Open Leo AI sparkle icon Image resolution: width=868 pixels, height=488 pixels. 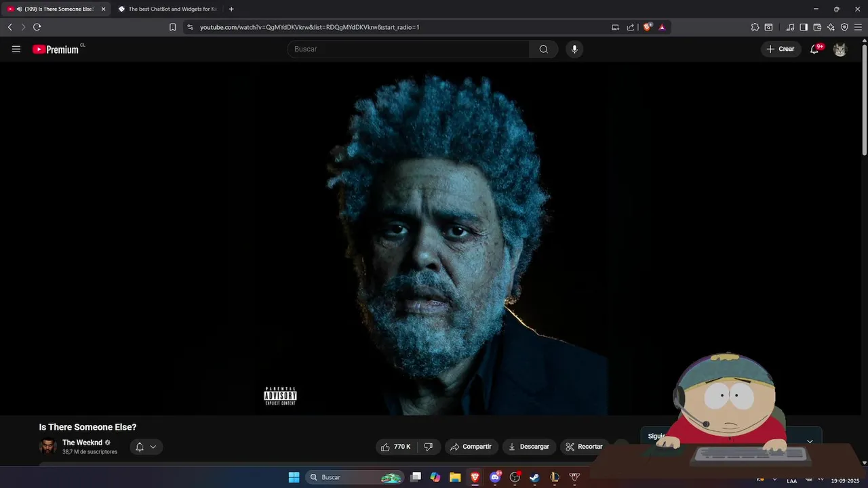(831, 27)
